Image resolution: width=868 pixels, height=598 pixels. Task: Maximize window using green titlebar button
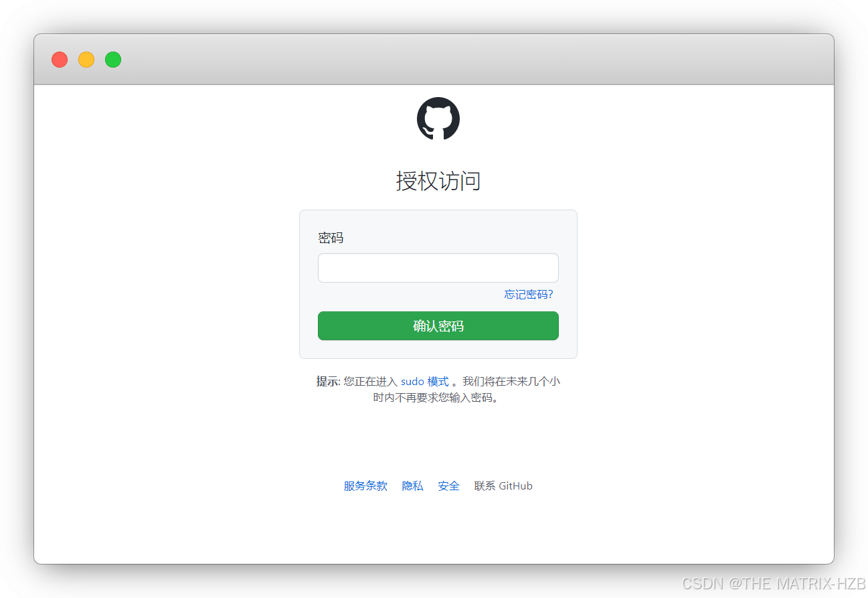click(113, 60)
